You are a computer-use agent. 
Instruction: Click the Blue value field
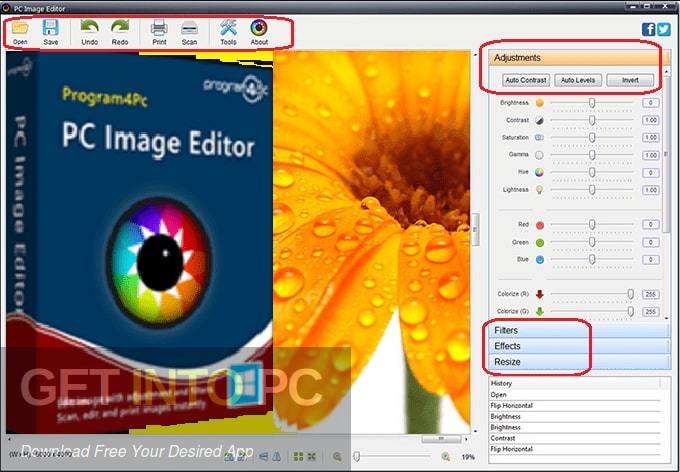pyautogui.click(x=651, y=260)
